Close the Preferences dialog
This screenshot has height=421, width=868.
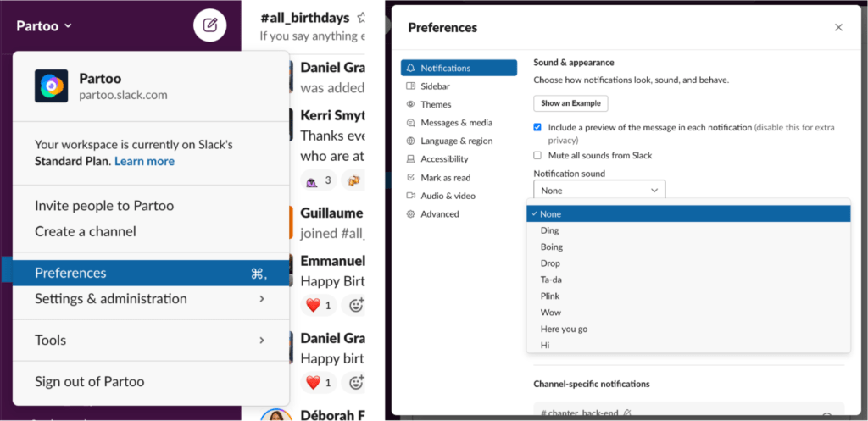(x=838, y=28)
